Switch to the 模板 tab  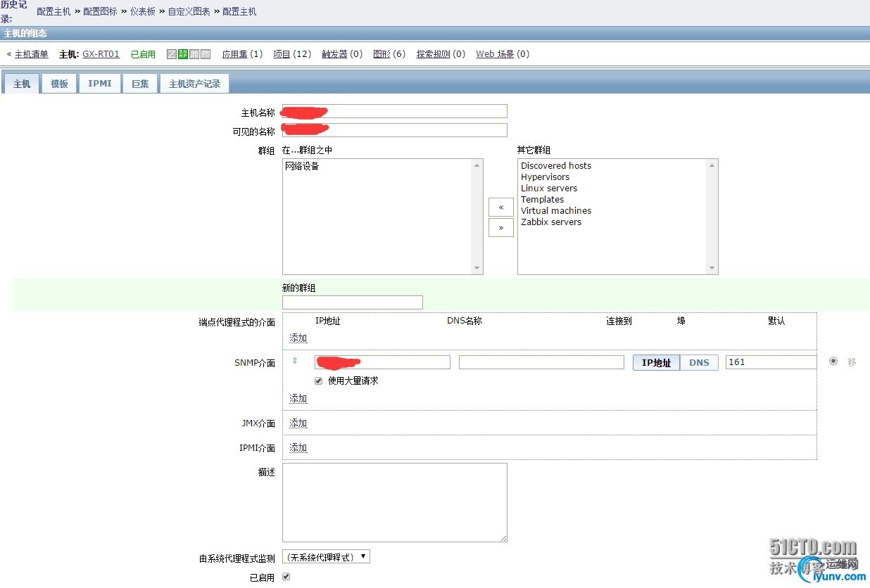(x=59, y=84)
